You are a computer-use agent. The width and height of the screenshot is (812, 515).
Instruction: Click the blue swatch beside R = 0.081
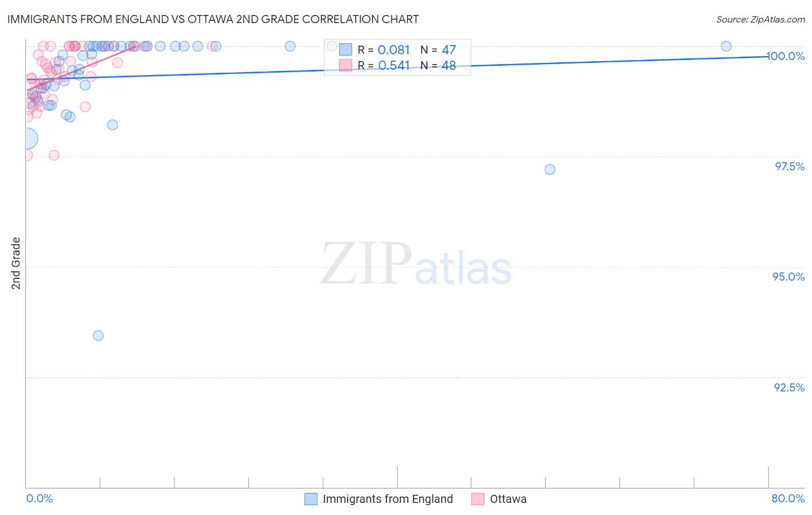tap(345, 50)
